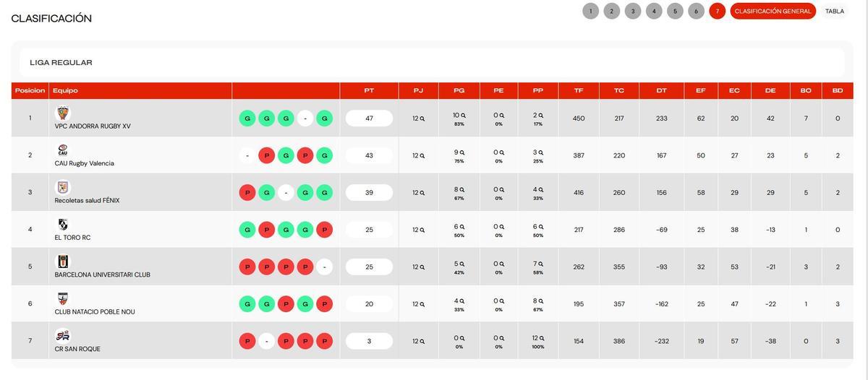Click CR San Roque's 3 points value
868x380 pixels.
pos(369,341)
